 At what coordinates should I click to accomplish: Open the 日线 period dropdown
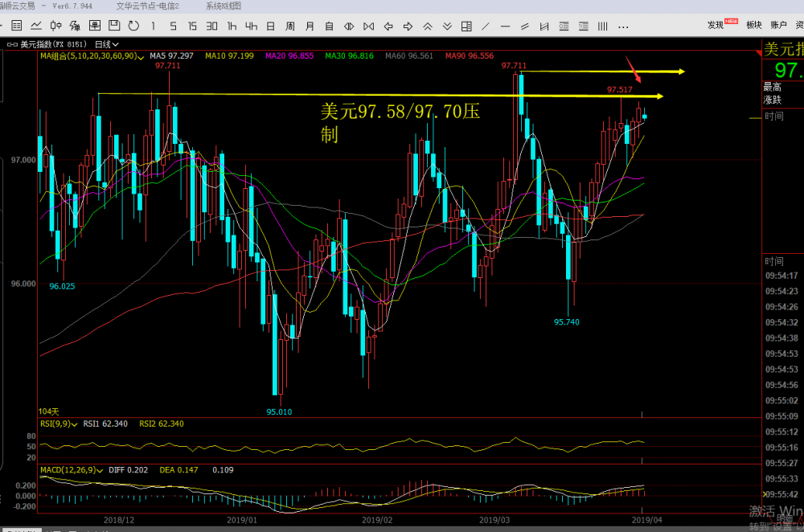pos(107,44)
